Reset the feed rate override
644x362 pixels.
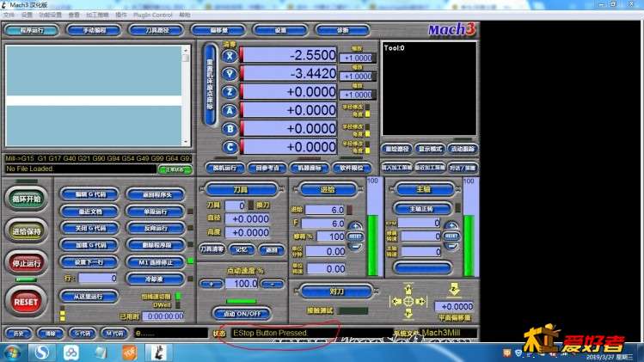[355, 236]
